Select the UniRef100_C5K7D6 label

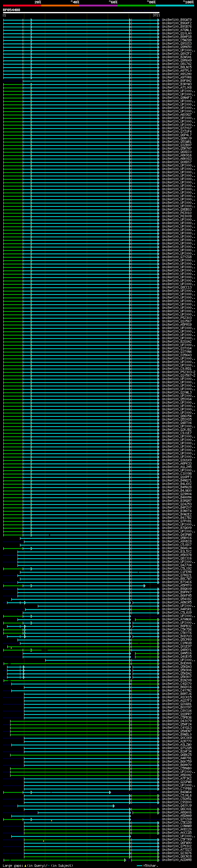pos(177,629)
